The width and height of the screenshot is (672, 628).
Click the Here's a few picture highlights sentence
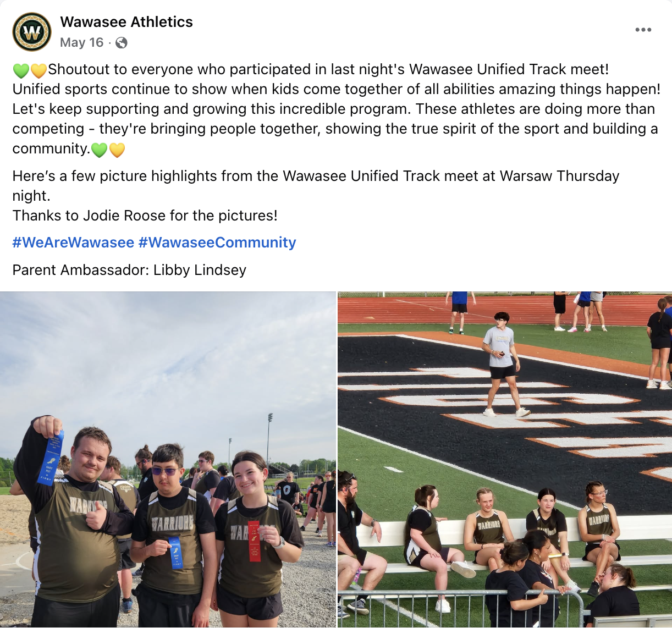(316, 186)
